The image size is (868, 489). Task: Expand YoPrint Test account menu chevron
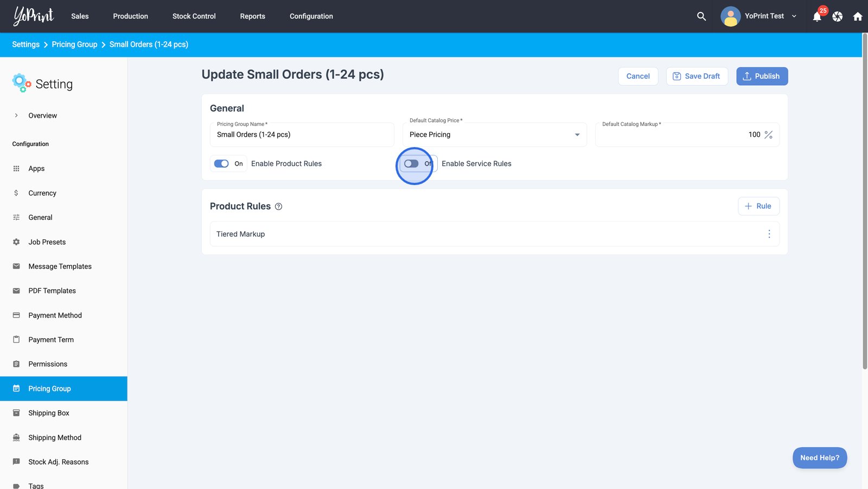point(794,16)
